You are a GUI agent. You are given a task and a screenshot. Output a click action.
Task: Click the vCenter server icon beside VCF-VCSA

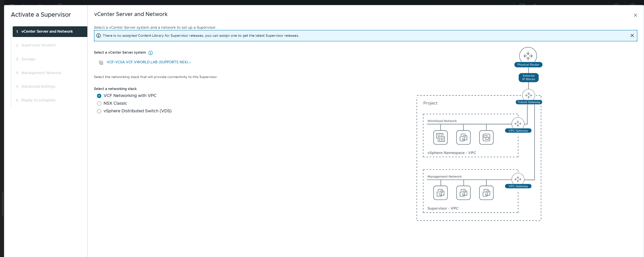pyautogui.click(x=101, y=62)
